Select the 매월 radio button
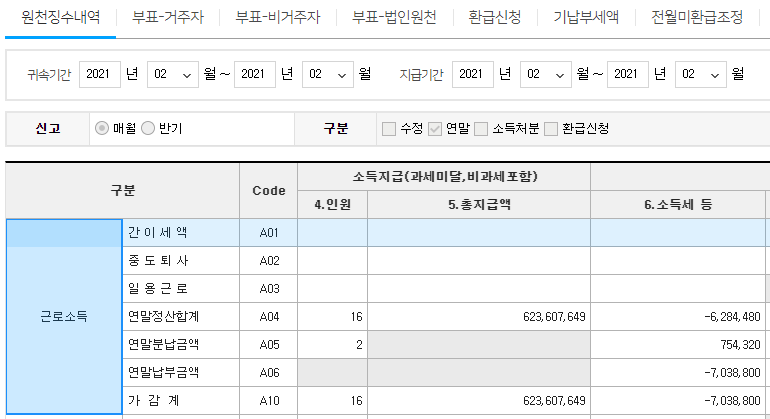This screenshot has width=770, height=419. 102,128
